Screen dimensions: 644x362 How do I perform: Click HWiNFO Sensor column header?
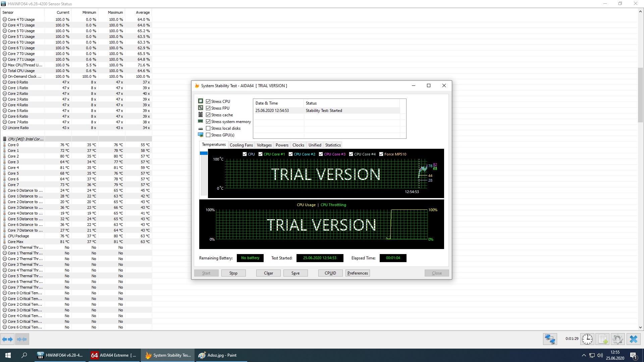click(23, 12)
